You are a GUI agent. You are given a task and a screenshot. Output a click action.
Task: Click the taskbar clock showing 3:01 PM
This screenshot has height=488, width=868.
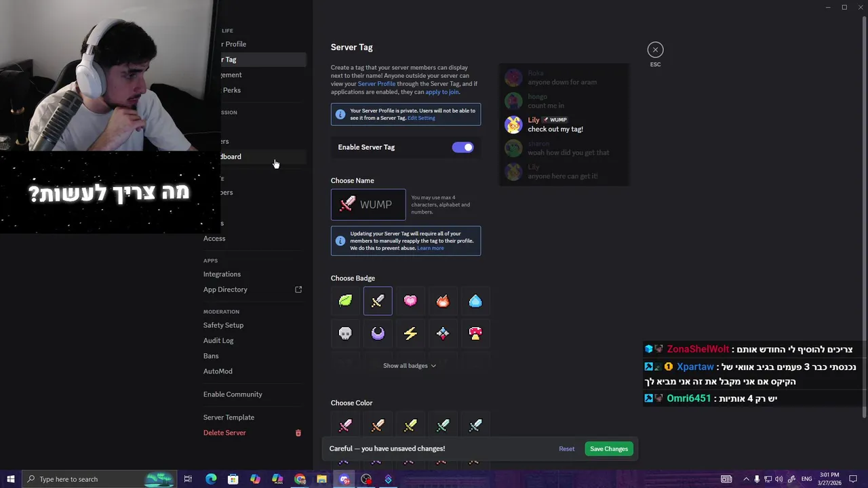(x=829, y=479)
